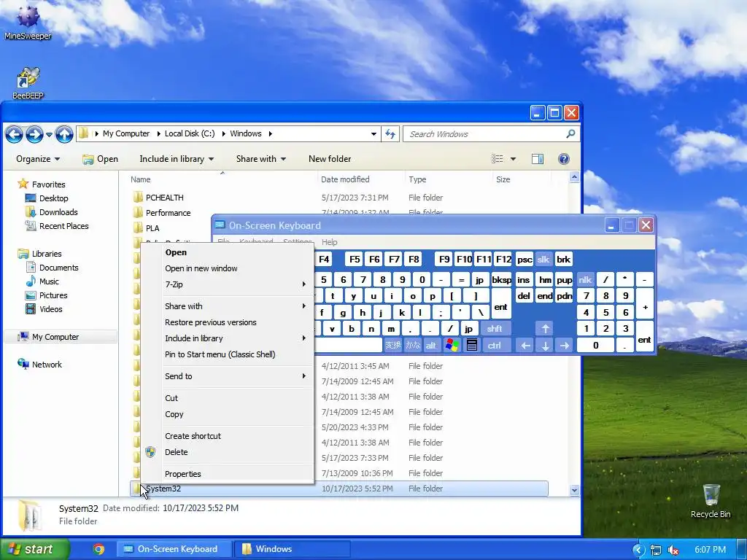
Task: Click scrollbar down arrow in file list
Action: [x=574, y=489]
